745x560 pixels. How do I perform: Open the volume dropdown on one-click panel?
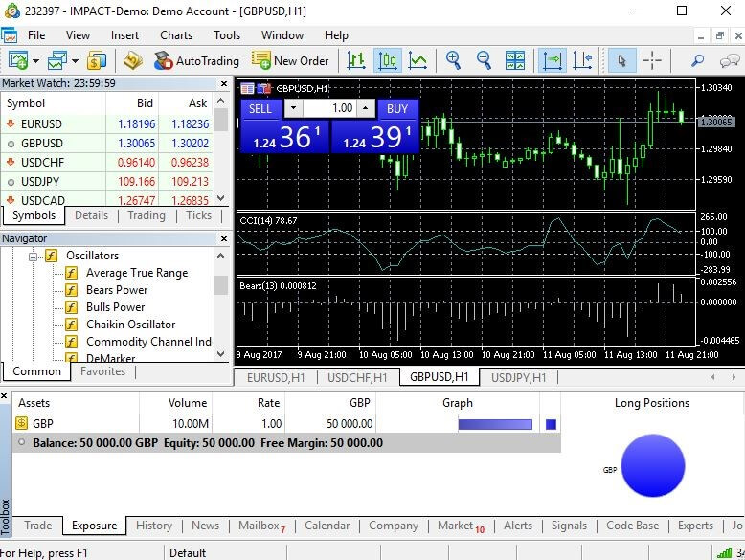pyautogui.click(x=294, y=108)
